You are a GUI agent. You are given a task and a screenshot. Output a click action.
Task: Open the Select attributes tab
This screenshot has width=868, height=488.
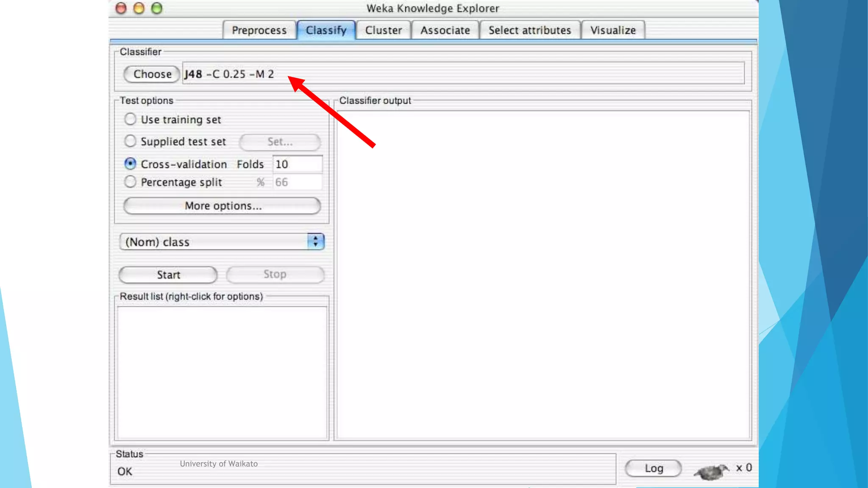coord(529,30)
